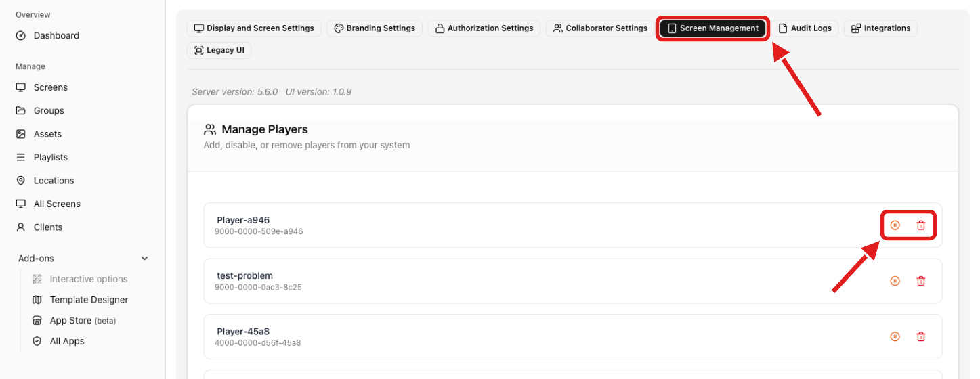The image size is (980, 379).
Task: Click ID 9000-0000-0ac3-8c25
Action: [x=258, y=287]
